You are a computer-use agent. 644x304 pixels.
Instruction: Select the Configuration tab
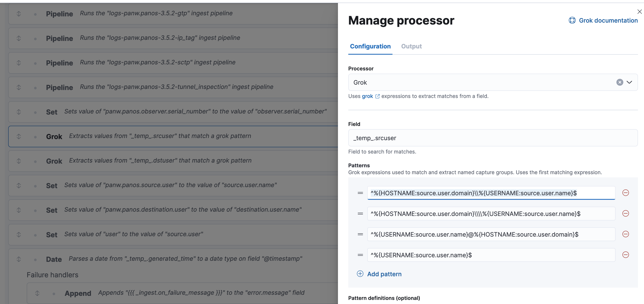click(x=370, y=46)
